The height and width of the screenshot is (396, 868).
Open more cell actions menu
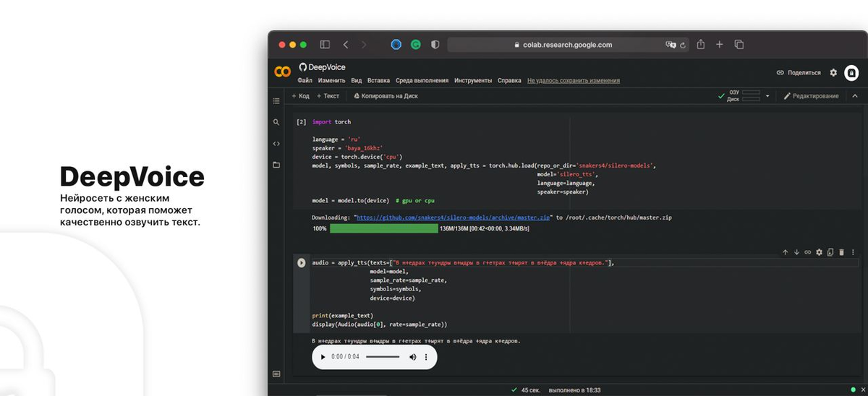853,252
